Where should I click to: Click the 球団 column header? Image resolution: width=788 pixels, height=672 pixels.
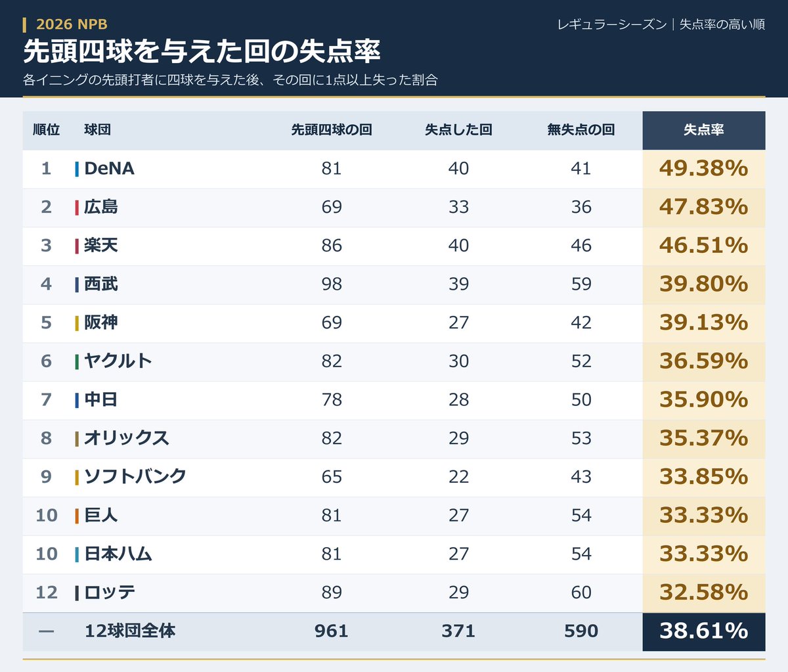click(97, 130)
